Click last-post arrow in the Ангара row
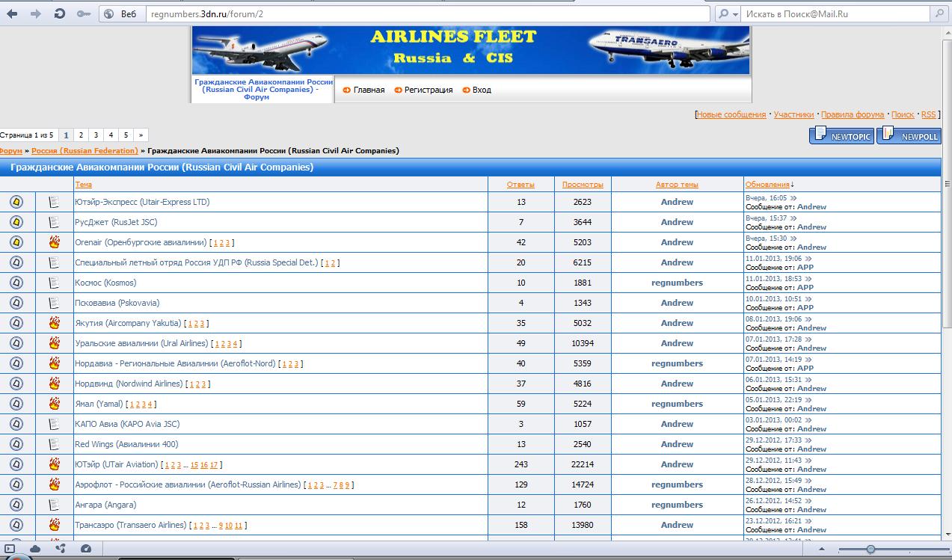 point(808,501)
